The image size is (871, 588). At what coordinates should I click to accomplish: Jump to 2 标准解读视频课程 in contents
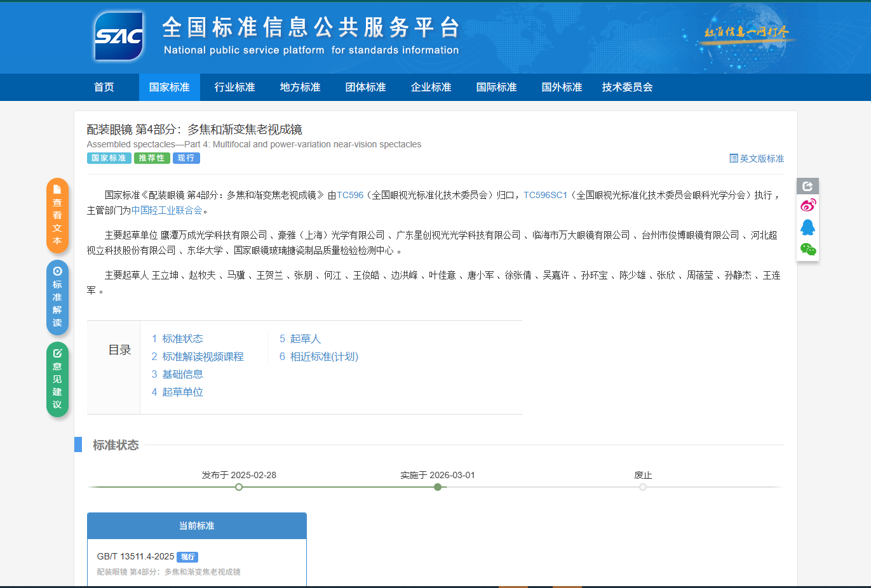pyautogui.click(x=198, y=356)
